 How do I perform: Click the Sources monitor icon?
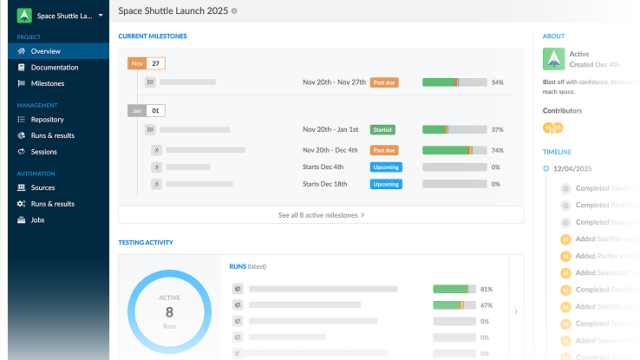(x=21, y=188)
